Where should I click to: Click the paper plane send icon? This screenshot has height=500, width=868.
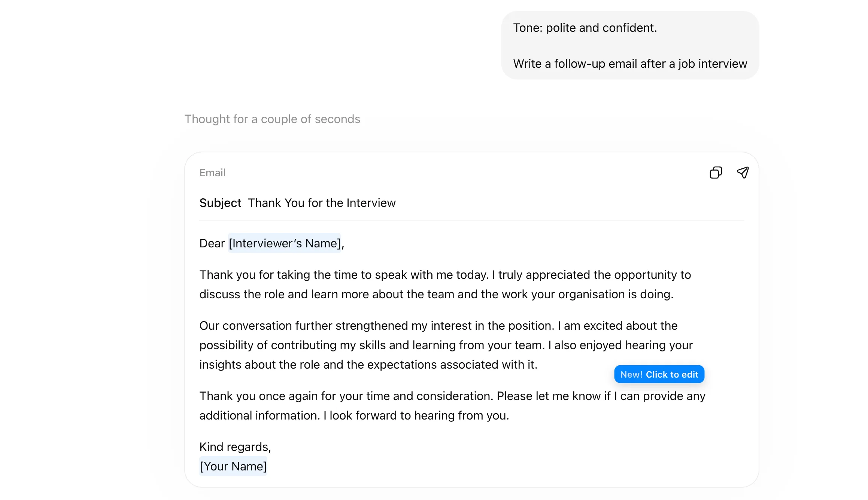click(743, 173)
